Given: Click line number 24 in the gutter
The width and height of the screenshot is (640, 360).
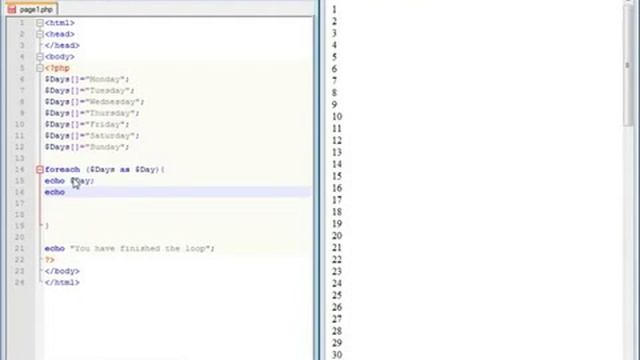Looking at the screenshot, I should [20, 282].
